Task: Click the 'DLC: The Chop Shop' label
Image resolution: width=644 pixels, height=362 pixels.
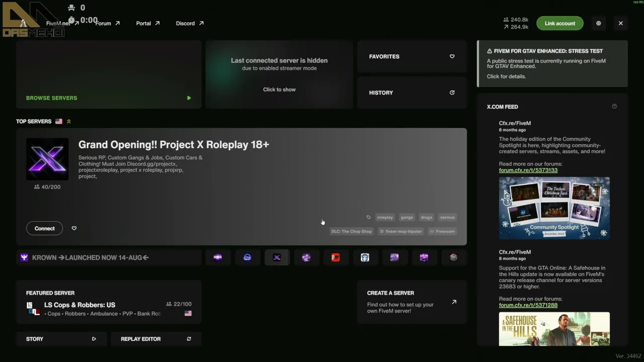Action: coord(351,231)
